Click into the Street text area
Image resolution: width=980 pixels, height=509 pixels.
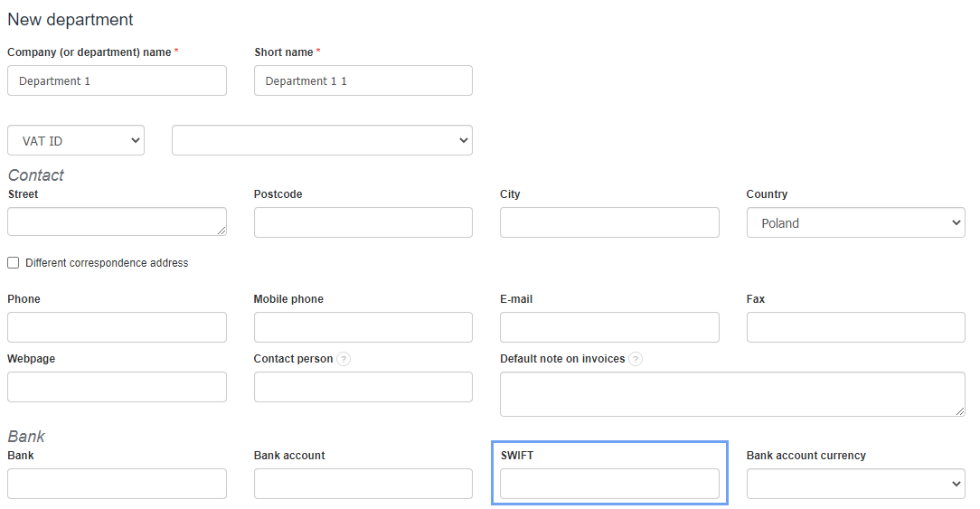[117, 222]
